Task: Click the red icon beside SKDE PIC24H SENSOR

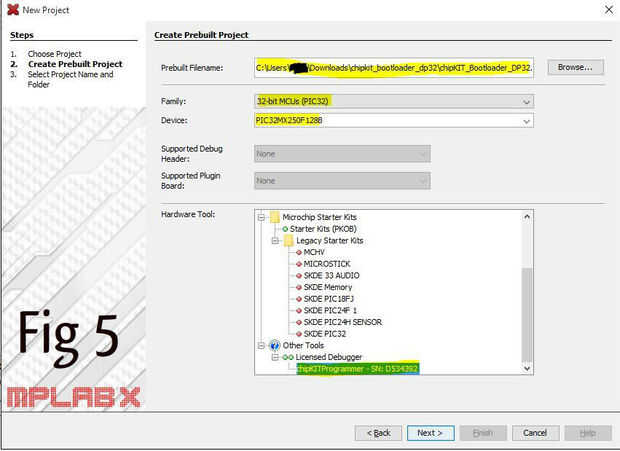Action: (299, 322)
